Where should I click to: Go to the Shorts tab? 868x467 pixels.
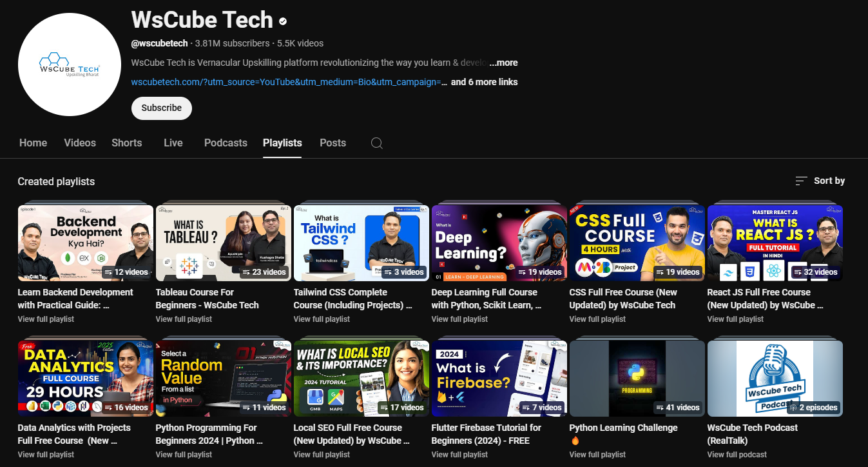[x=126, y=143]
